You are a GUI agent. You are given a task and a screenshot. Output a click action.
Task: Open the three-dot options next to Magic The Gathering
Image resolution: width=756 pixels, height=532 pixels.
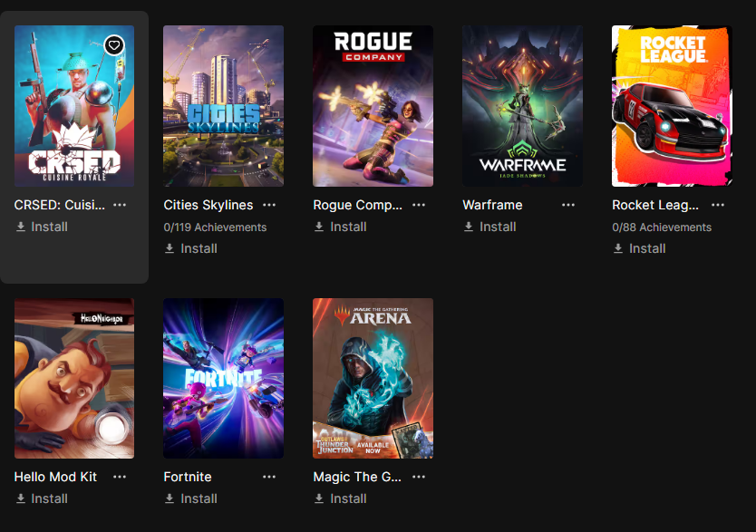coord(419,477)
